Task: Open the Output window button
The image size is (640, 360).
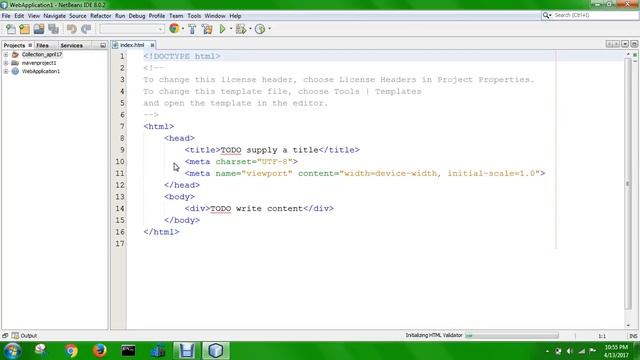Action: click(24, 336)
